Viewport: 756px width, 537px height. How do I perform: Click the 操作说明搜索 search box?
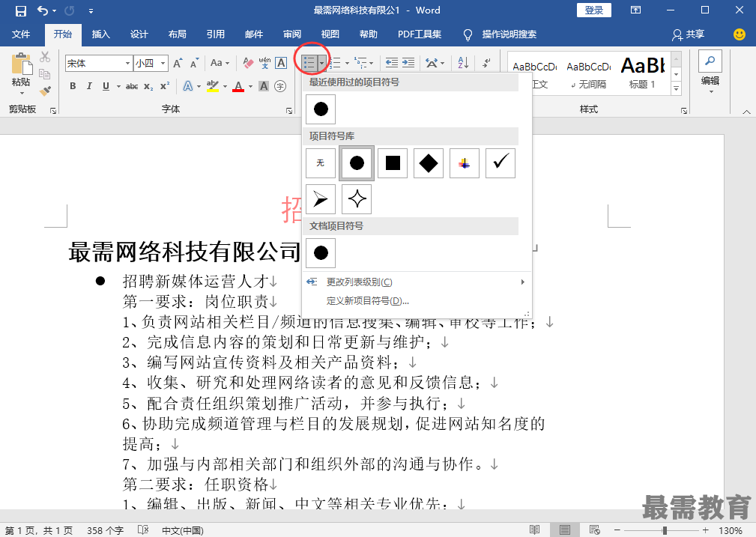(x=509, y=34)
